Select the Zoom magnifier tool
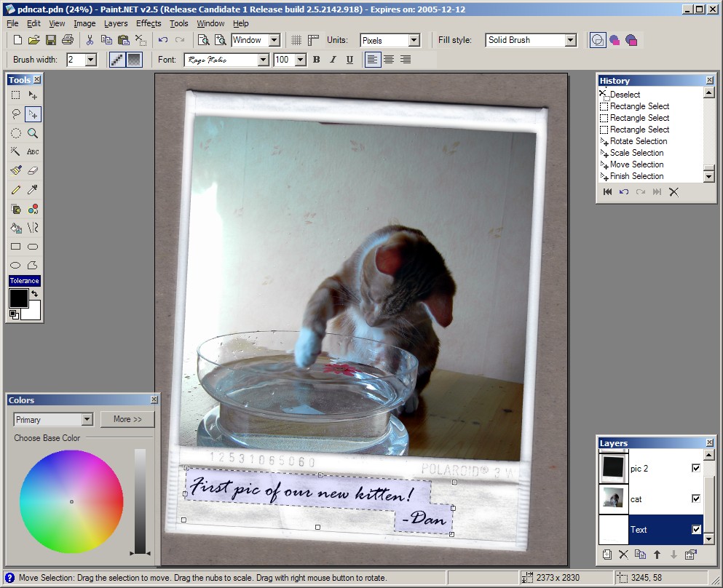This screenshot has width=723, height=588. click(33, 133)
